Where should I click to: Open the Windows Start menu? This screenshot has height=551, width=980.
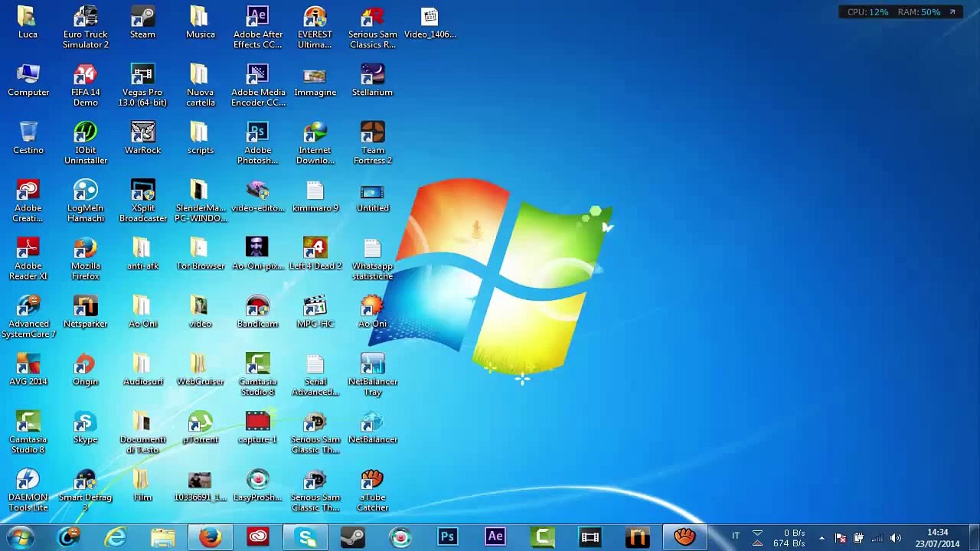click(x=21, y=537)
